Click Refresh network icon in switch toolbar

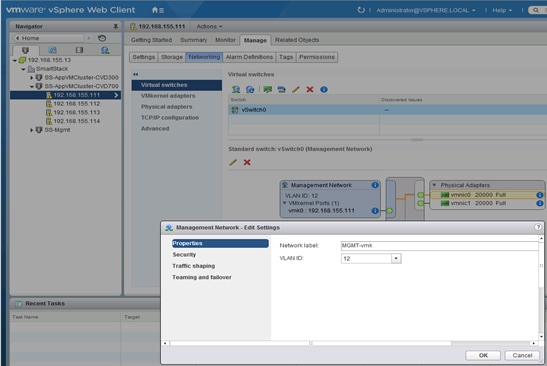click(x=250, y=89)
